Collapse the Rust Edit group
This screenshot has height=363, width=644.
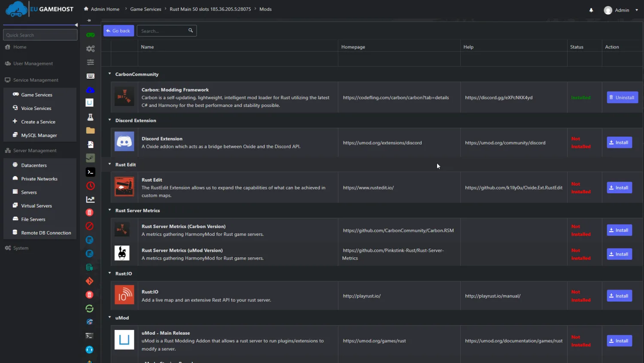(x=109, y=164)
